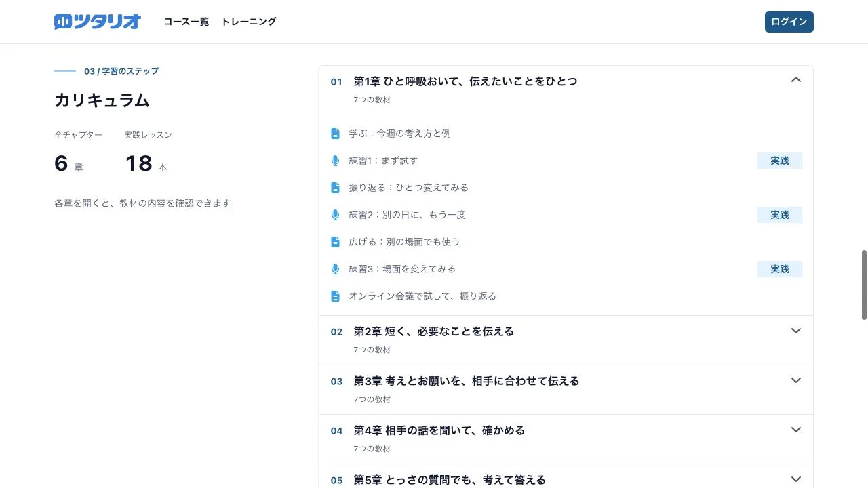
Task: Click the 03 / 学習のステップ label
Action: (121, 71)
